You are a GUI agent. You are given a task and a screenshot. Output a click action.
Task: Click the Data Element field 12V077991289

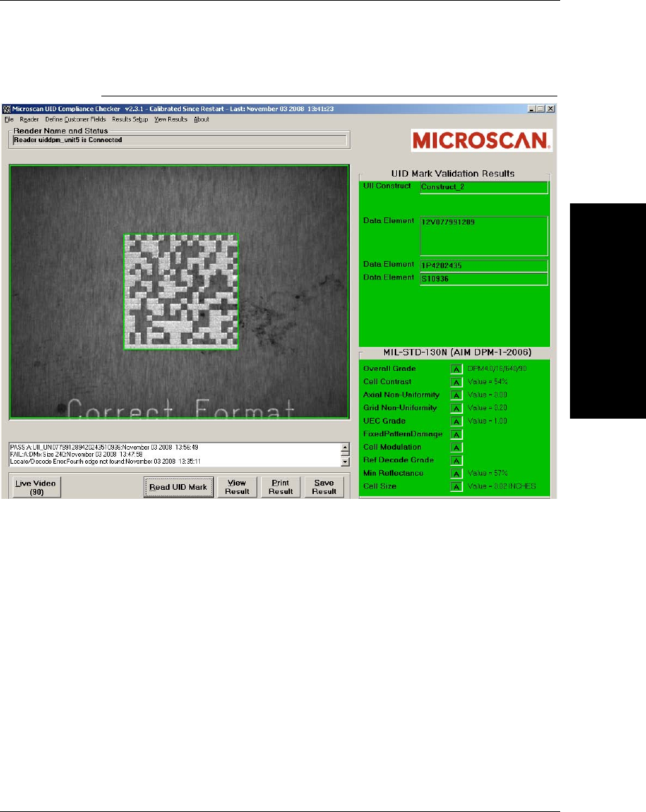point(484,236)
